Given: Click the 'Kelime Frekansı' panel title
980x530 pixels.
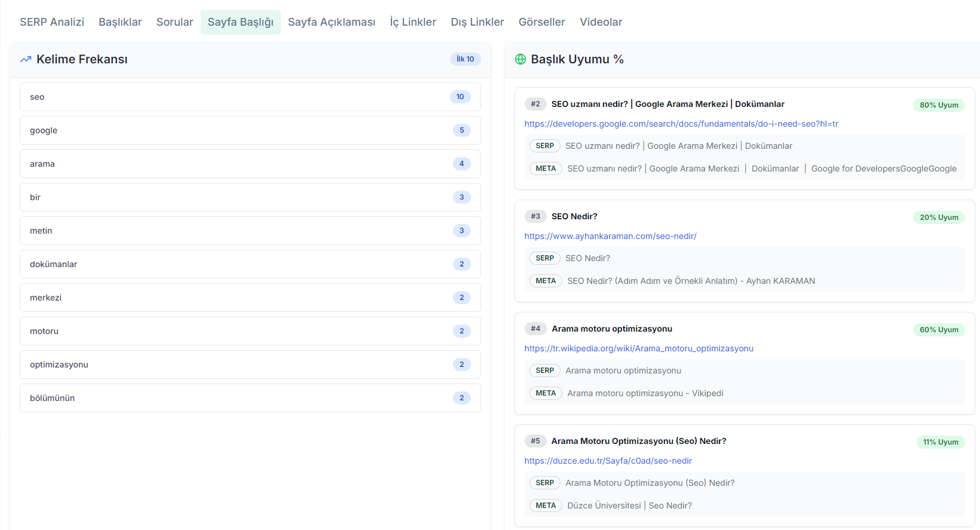Looking at the screenshot, I should tap(82, 59).
